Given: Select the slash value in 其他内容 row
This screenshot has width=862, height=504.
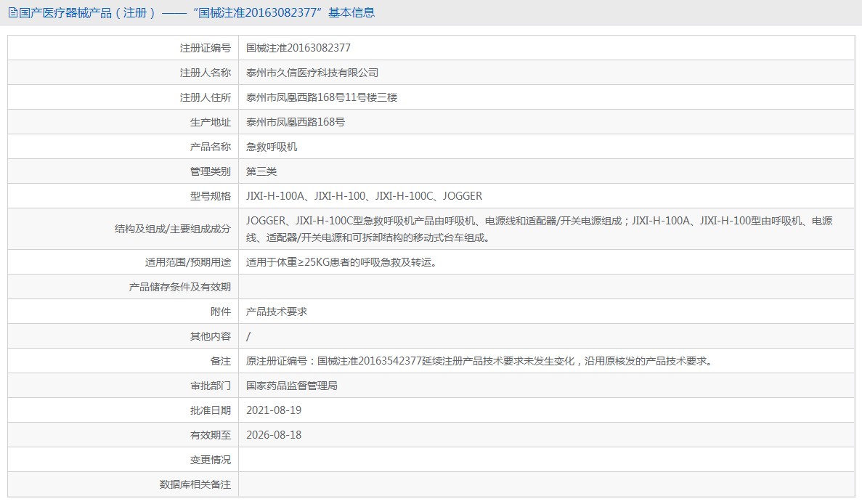Looking at the screenshot, I should 248,336.
